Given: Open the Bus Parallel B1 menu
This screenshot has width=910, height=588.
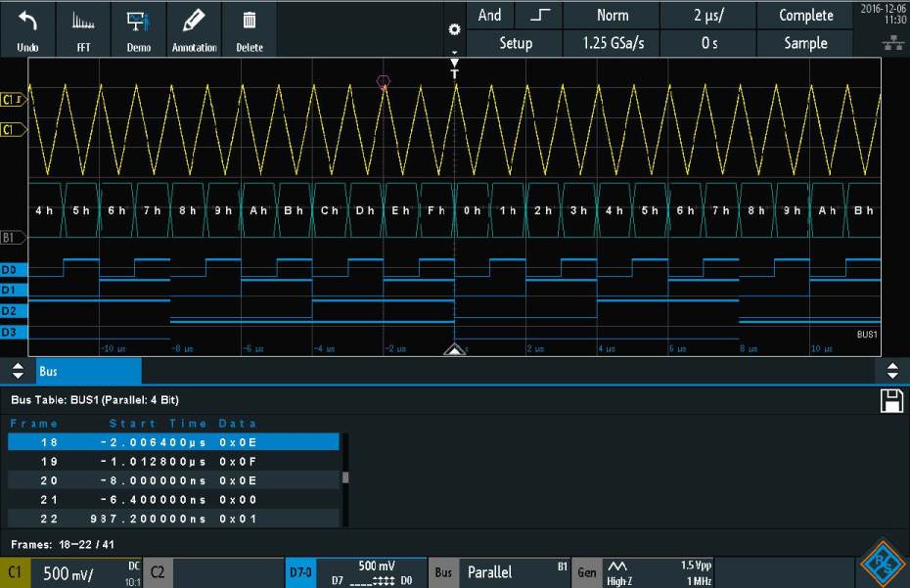Looking at the screenshot, I should point(499,572).
